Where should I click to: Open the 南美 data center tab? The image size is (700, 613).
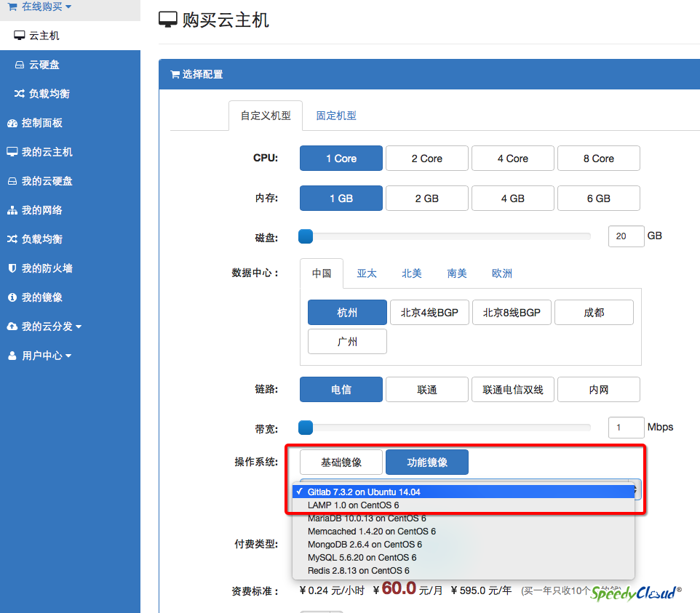coord(457,273)
